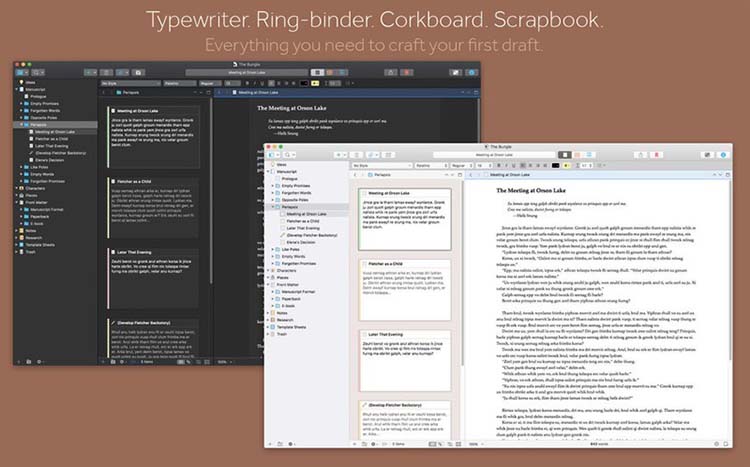The height and width of the screenshot is (467, 750).
Task: Click the back arrow in light corkboard header
Action: tap(355, 175)
